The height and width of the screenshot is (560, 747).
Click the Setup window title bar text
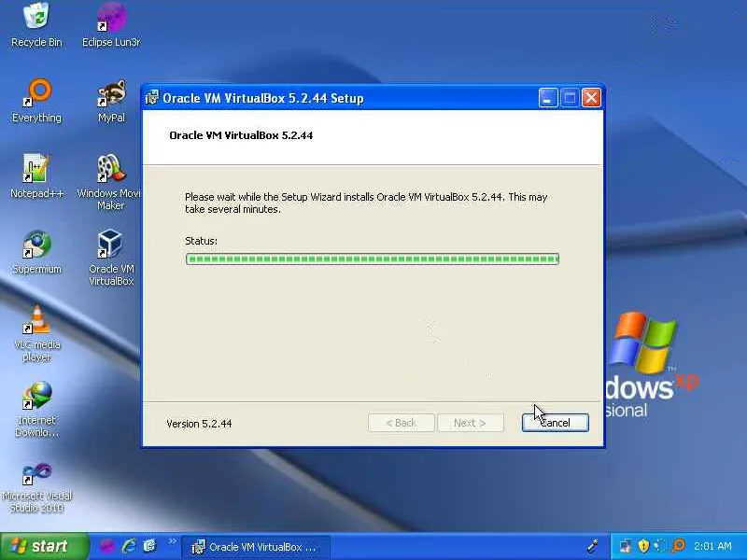point(263,98)
